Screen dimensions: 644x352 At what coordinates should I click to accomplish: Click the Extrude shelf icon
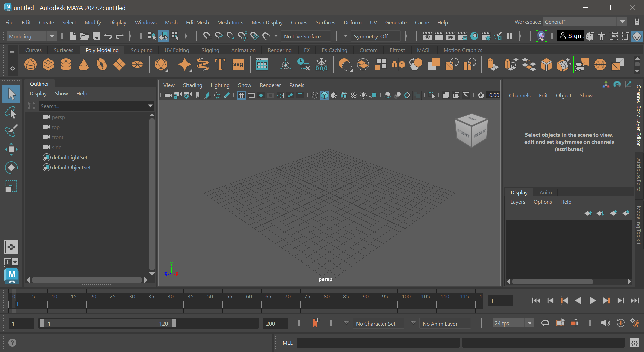pyautogui.click(x=493, y=64)
